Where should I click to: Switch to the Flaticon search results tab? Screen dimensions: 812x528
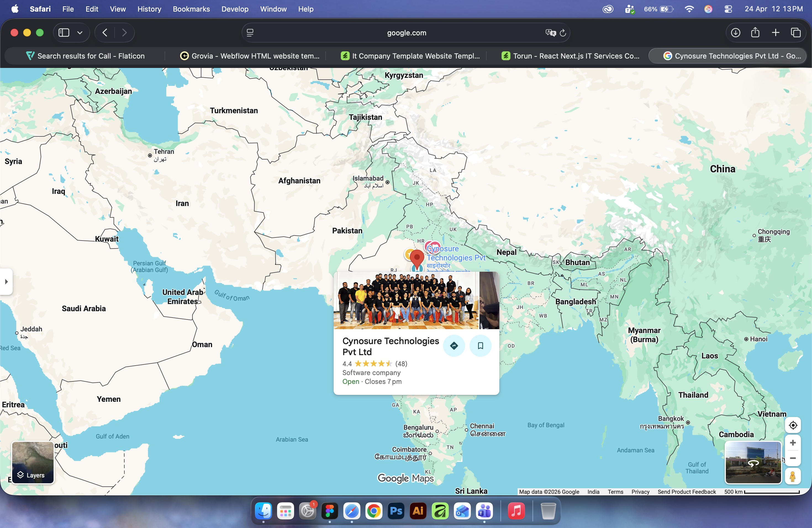[x=85, y=56]
